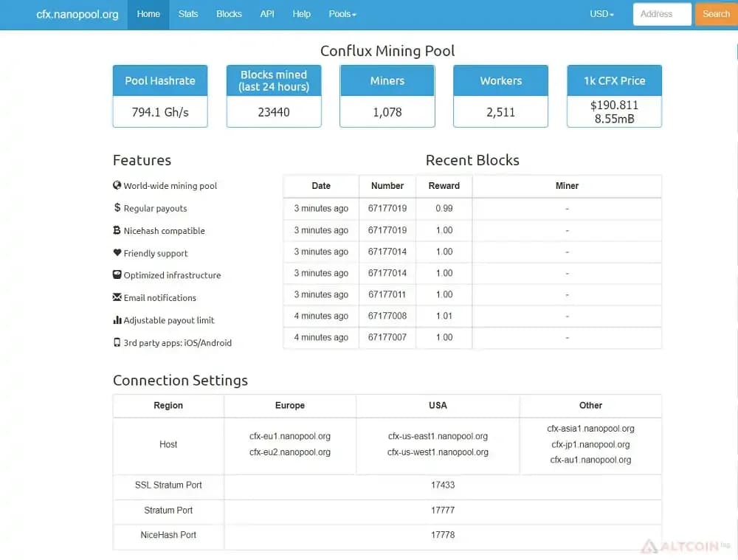
Task: Select the 1k CFX Price card
Action: [614, 96]
